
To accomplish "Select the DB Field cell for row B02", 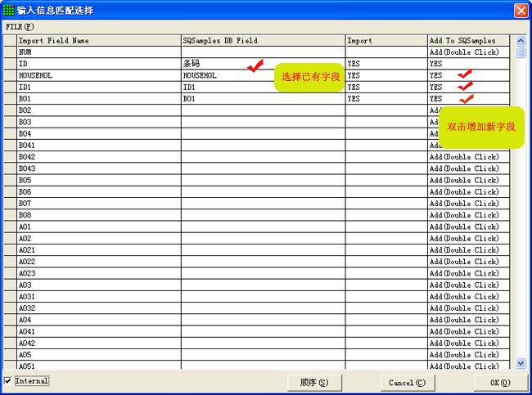I will point(262,110).
